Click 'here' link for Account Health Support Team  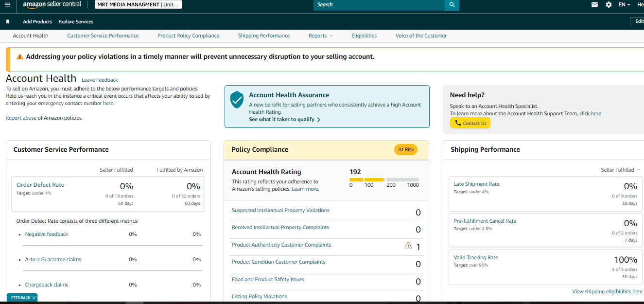596,113
